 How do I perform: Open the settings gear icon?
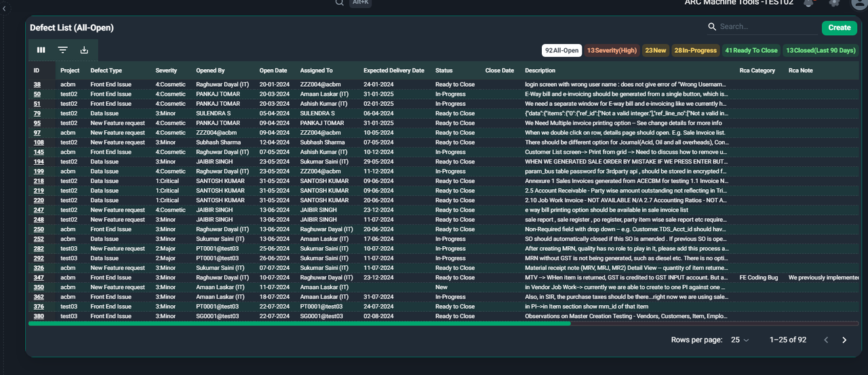click(x=834, y=3)
